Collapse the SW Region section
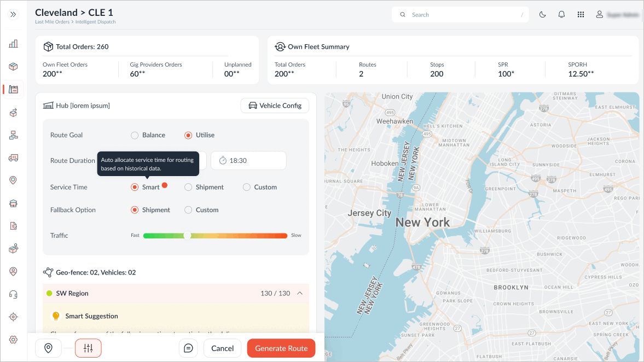The image size is (644, 362). 300,293
